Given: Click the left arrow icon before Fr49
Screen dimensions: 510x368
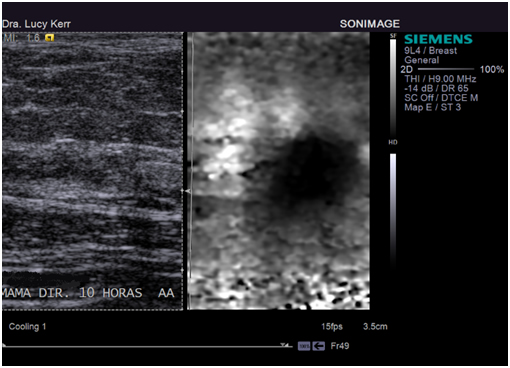Looking at the screenshot, I should 319,346.
